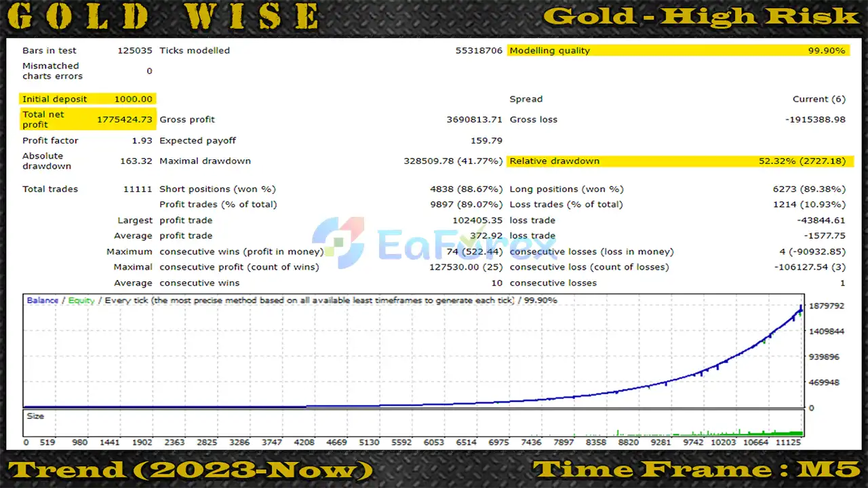Click the Time Frame : M5 footer label
868x488 pixels.
click(696, 470)
